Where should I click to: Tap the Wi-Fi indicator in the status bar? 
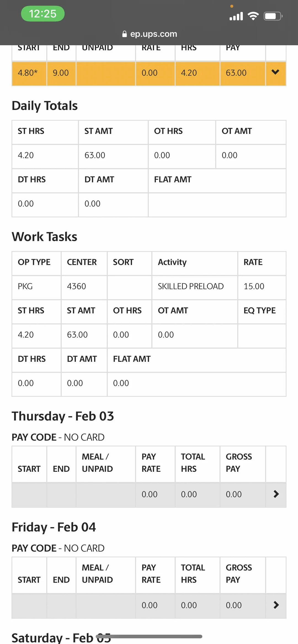click(x=253, y=16)
